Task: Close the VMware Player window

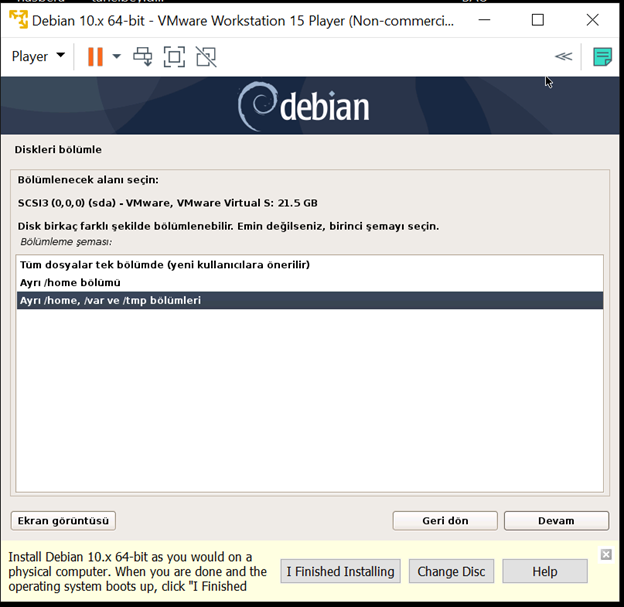Action: click(593, 20)
